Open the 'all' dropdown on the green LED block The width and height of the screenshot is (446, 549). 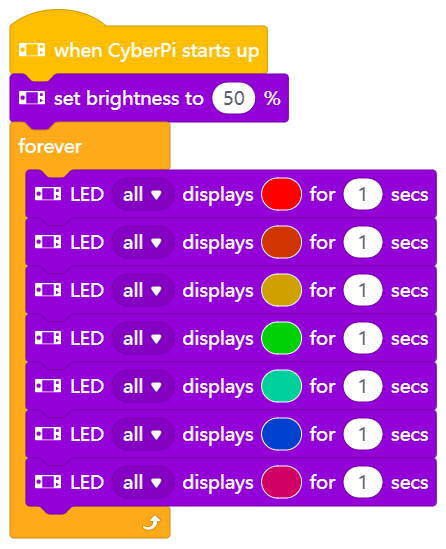coord(143,338)
